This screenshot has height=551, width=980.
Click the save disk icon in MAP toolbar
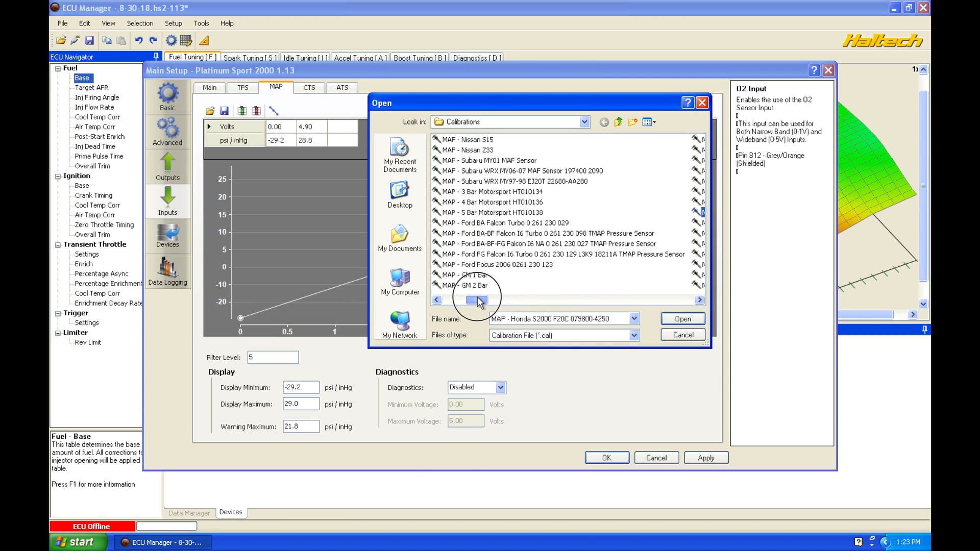coord(225,111)
